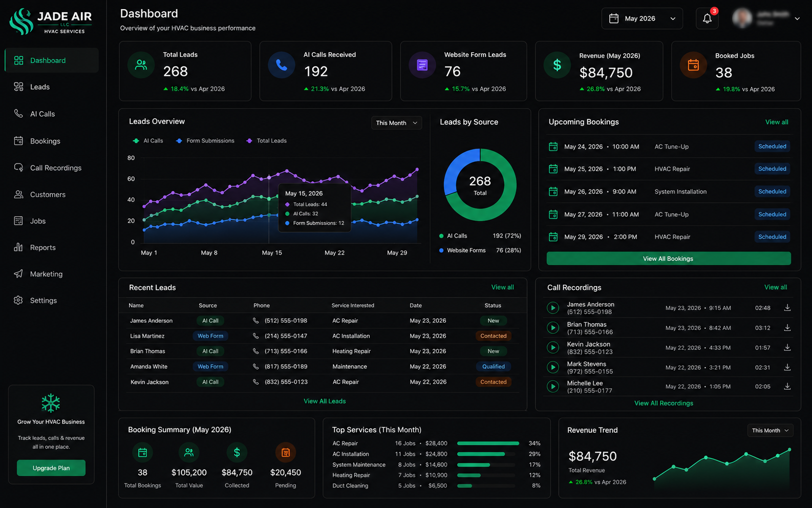Click the Contacted status for Lisa Martinez

coord(494,336)
